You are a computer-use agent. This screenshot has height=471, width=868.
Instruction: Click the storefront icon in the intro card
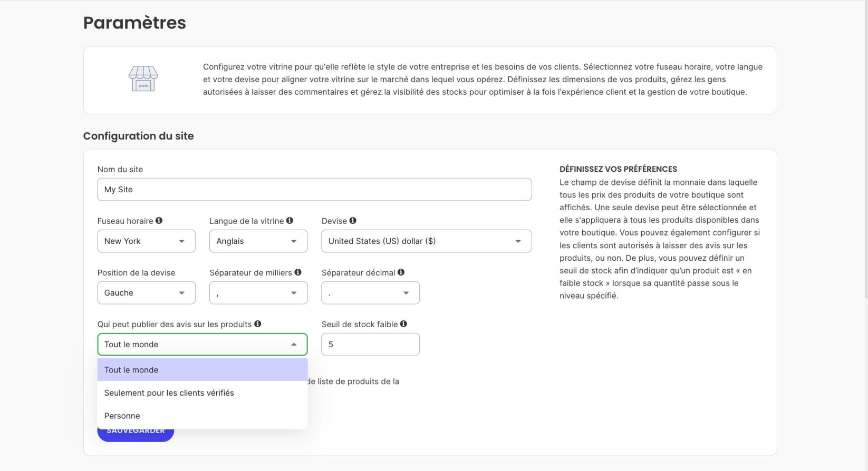click(x=143, y=79)
